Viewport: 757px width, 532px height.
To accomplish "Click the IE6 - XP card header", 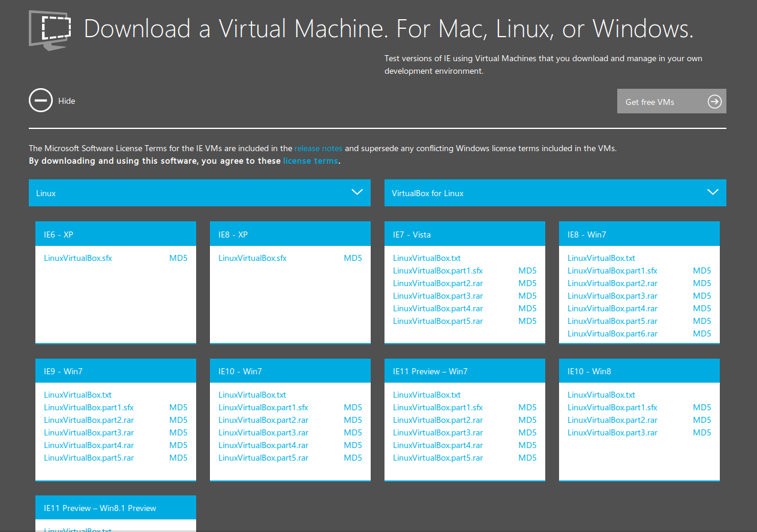I will [116, 234].
